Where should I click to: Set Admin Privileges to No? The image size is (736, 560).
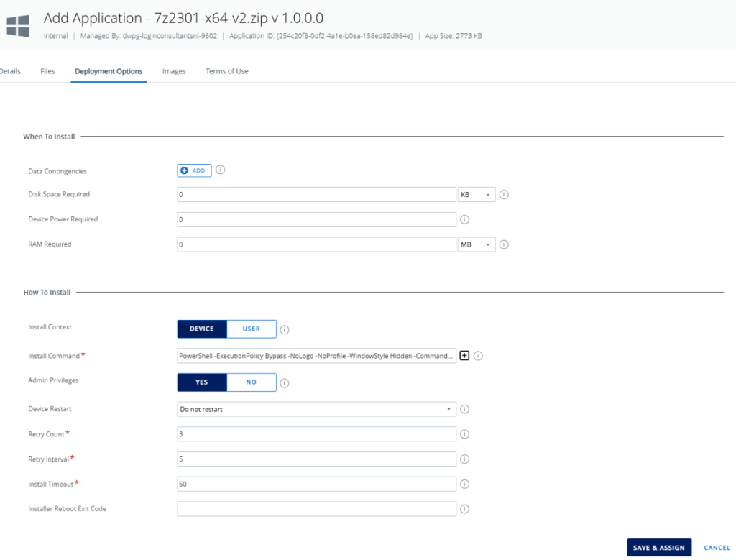tap(251, 382)
